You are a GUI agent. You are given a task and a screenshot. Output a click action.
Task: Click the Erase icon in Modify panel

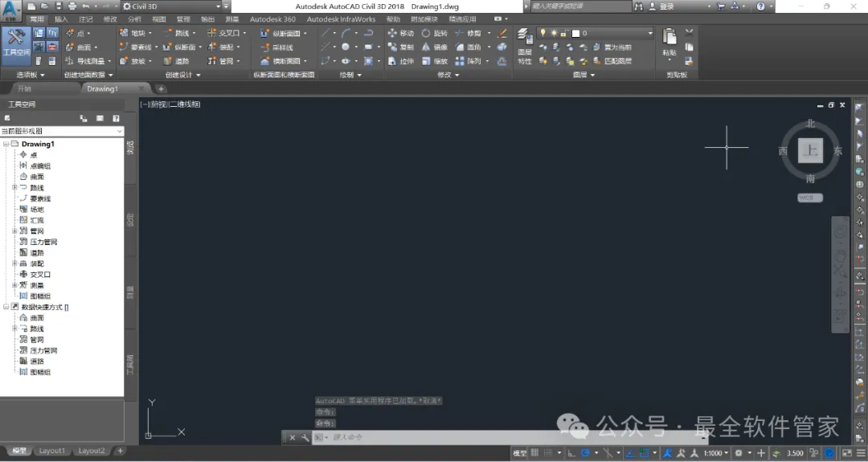tap(502, 33)
